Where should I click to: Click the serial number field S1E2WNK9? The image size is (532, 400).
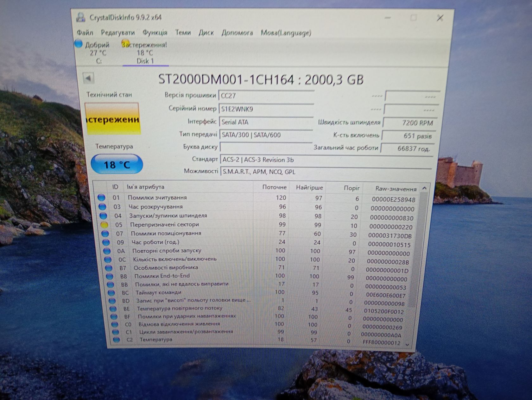tap(266, 109)
